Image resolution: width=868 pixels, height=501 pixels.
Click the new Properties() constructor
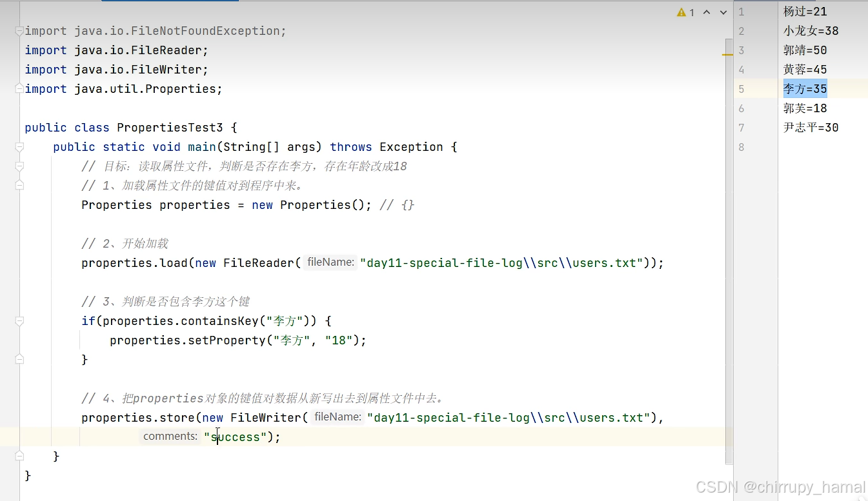[x=310, y=205]
